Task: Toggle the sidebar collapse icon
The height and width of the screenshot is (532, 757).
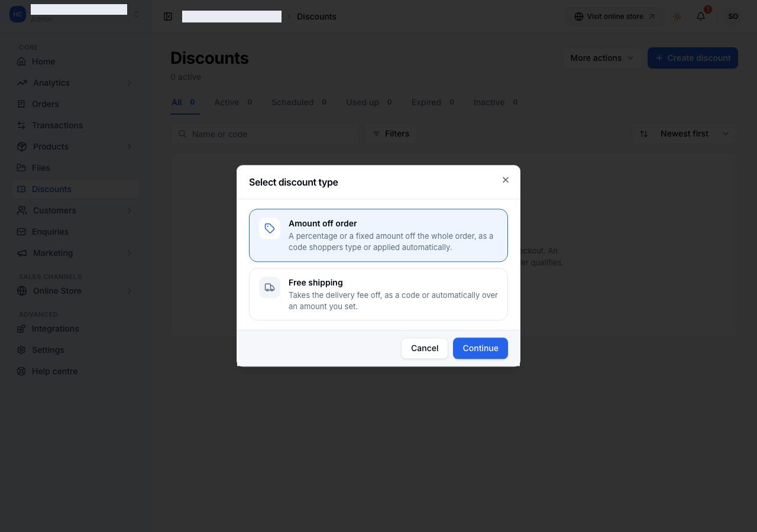Action: [x=168, y=17]
